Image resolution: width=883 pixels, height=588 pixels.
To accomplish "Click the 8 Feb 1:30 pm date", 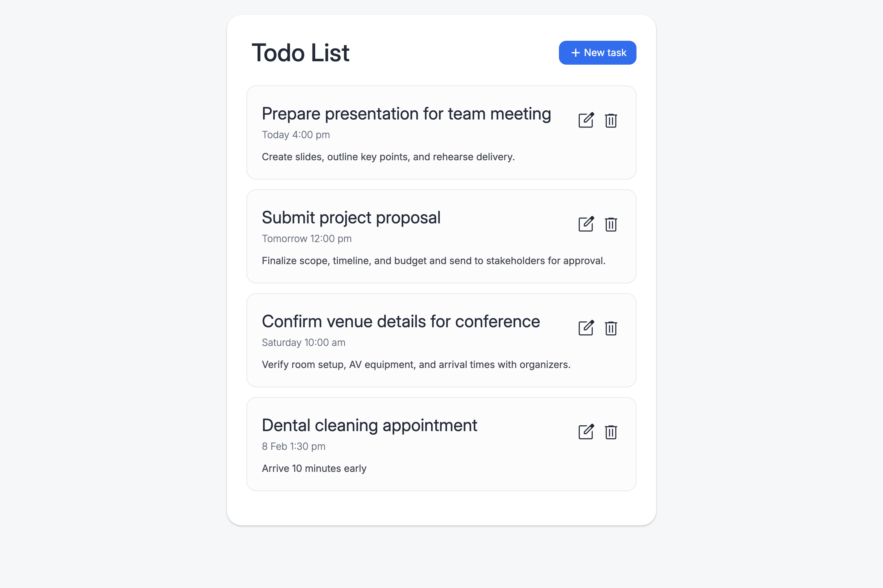I will coord(293,446).
